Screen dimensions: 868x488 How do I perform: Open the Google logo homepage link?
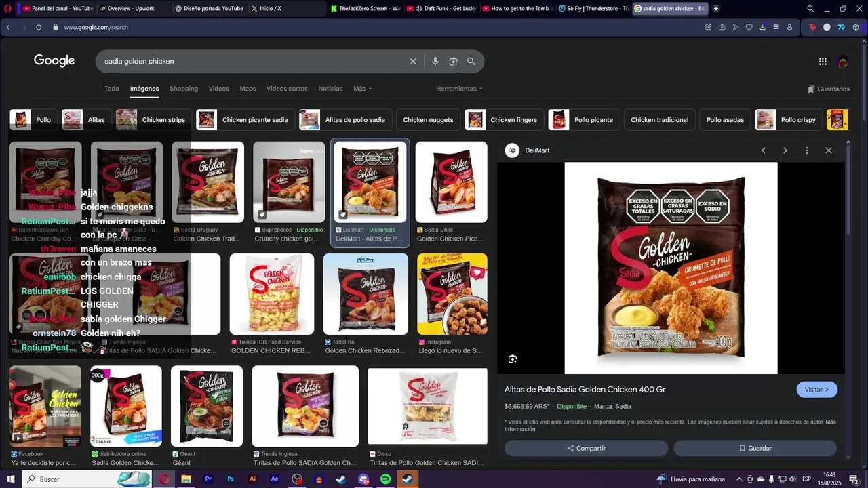(54, 61)
